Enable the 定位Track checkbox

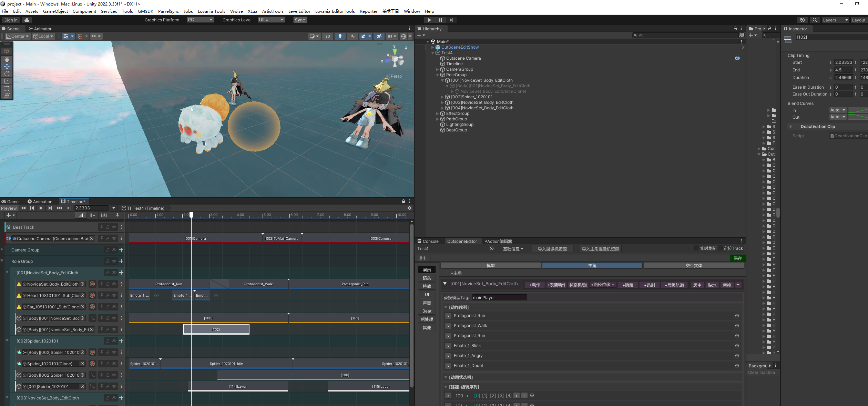(720, 248)
